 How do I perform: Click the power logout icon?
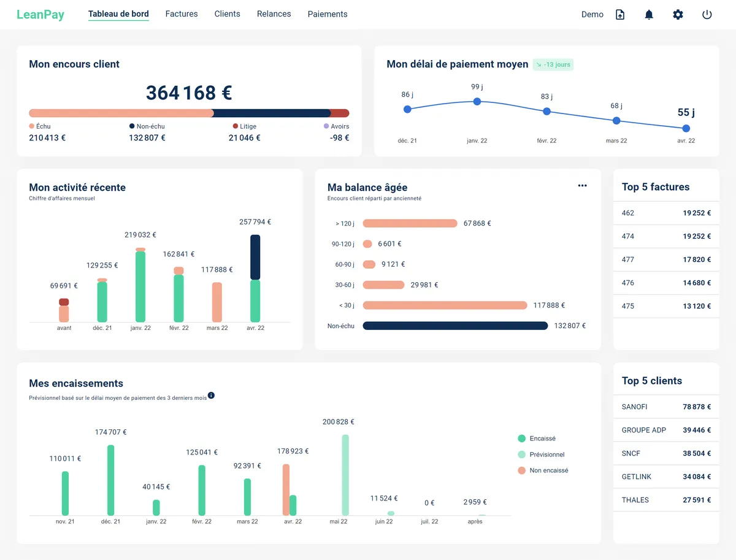(x=707, y=15)
